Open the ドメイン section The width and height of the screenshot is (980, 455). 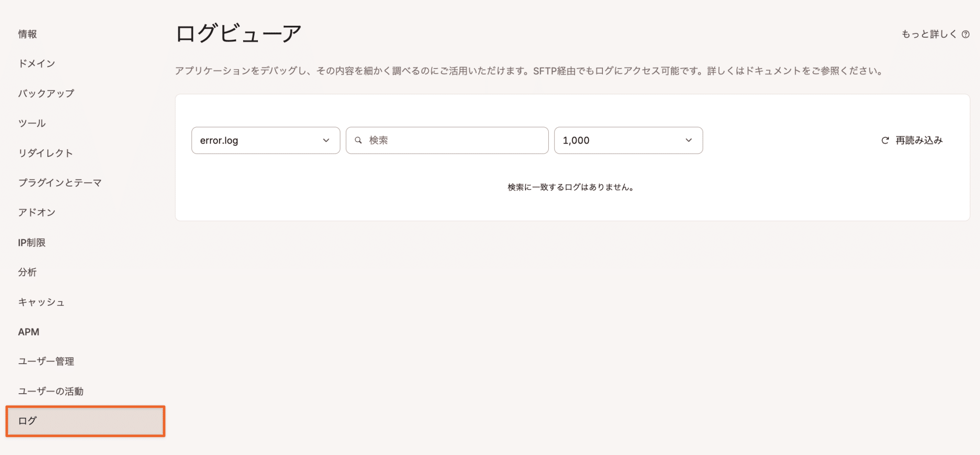tap(36, 63)
